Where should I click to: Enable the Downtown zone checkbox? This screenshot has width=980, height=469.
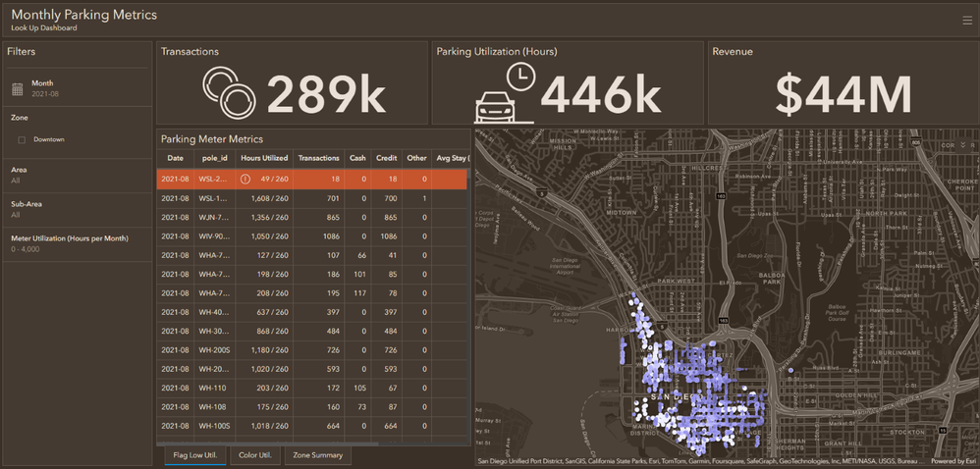tap(22, 139)
